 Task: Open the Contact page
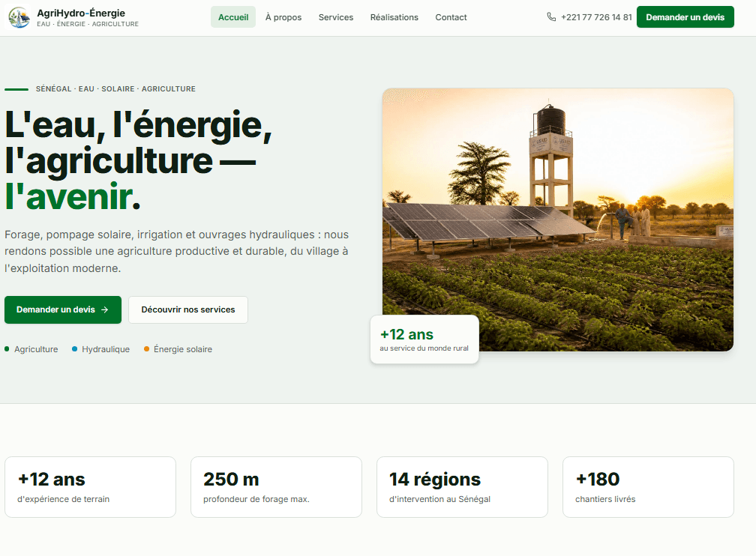point(451,17)
